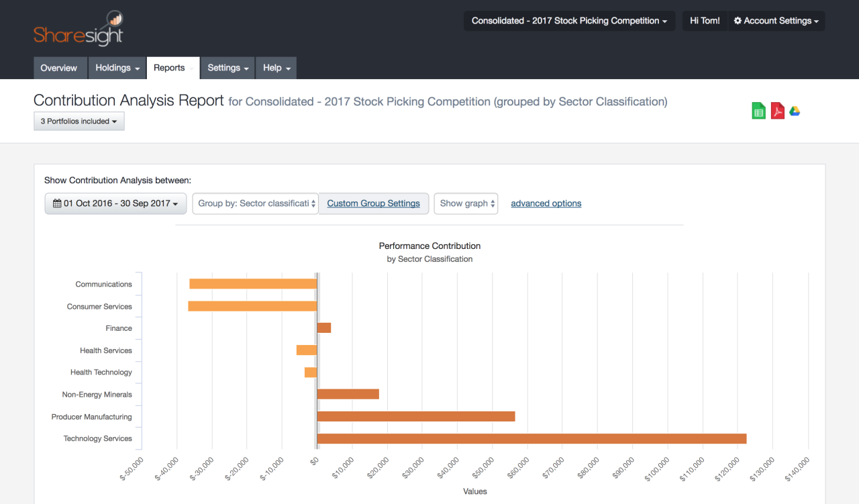Open the Show graph dropdown
The height and width of the screenshot is (504, 859).
(x=466, y=203)
